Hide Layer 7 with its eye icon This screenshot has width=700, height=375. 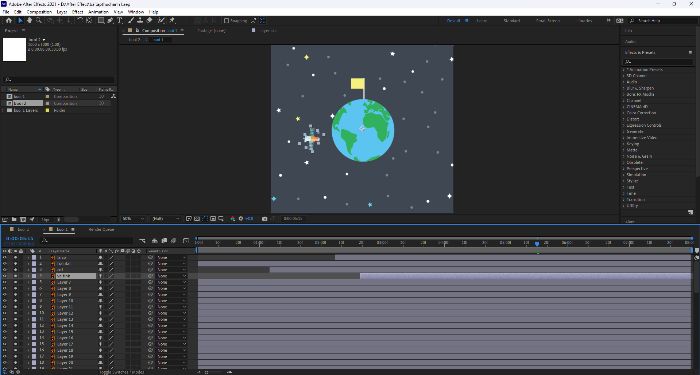point(4,282)
